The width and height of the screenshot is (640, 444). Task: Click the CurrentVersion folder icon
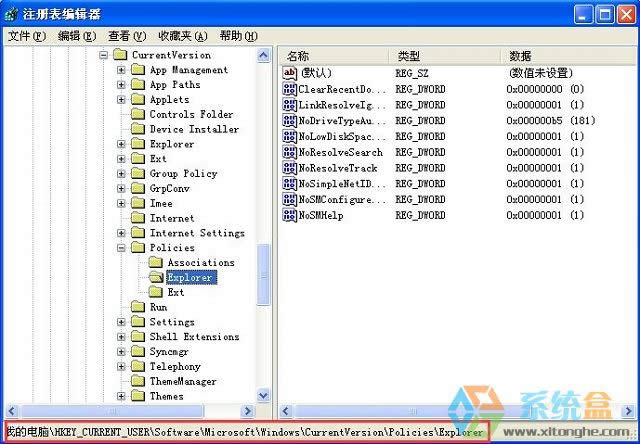(120, 55)
